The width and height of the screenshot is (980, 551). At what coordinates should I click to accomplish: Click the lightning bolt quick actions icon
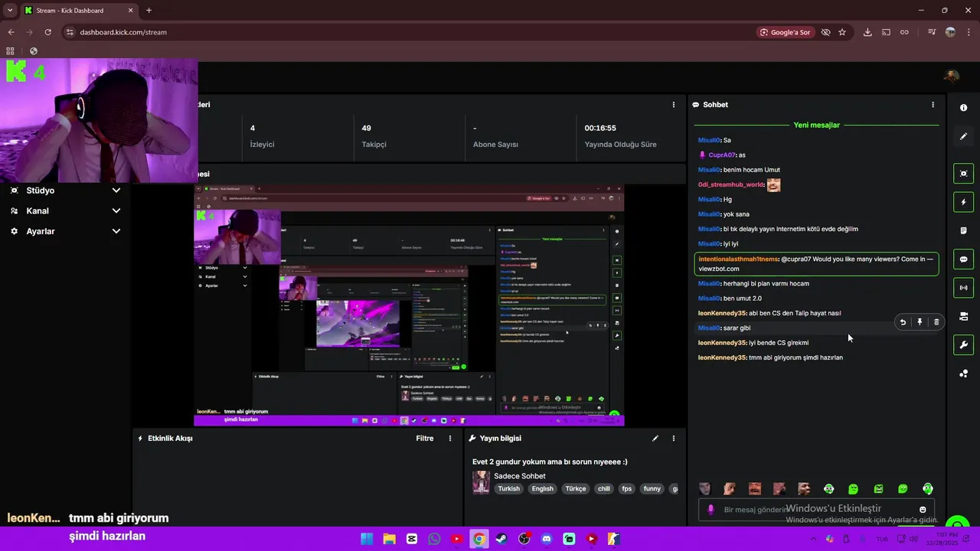click(963, 202)
